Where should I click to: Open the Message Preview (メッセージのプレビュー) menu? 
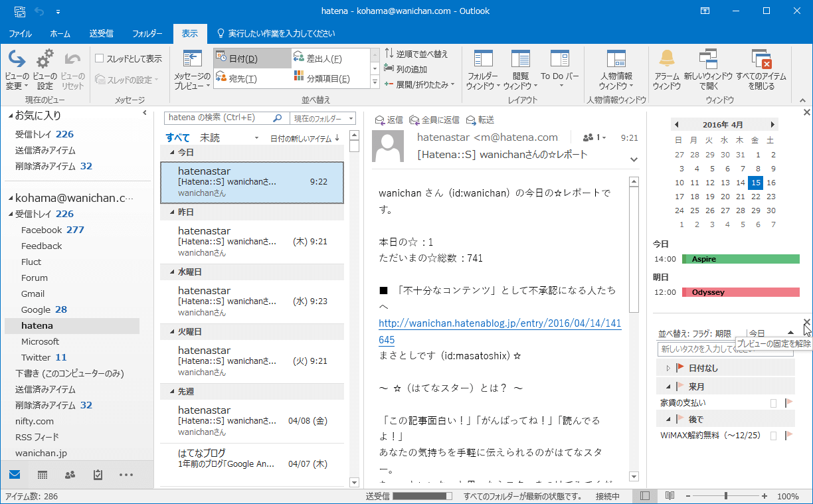pyautogui.click(x=192, y=70)
